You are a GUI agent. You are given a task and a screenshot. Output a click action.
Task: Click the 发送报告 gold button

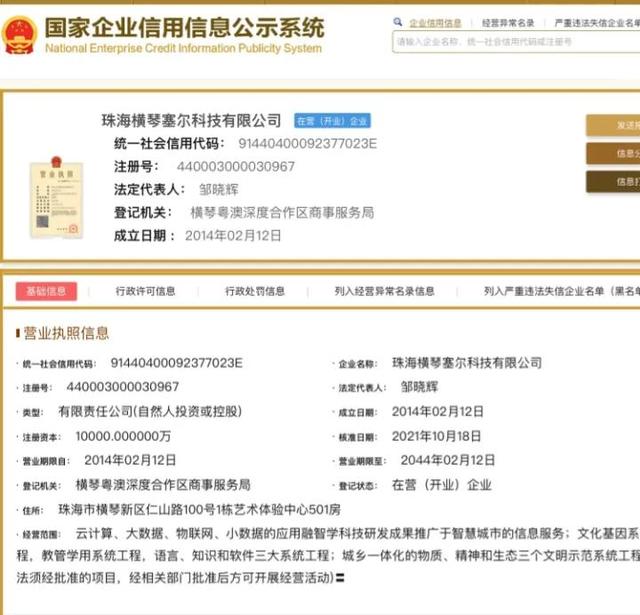point(613,125)
